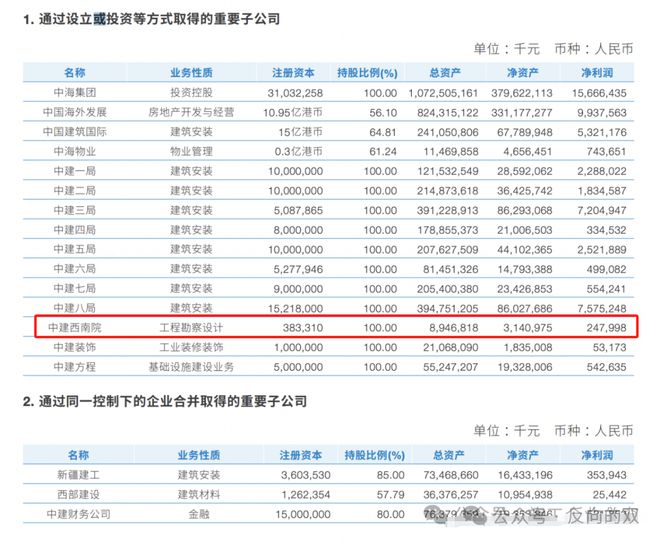Click net profit value 25,442
The height and width of the screenshot is (542, 660).
609,495
